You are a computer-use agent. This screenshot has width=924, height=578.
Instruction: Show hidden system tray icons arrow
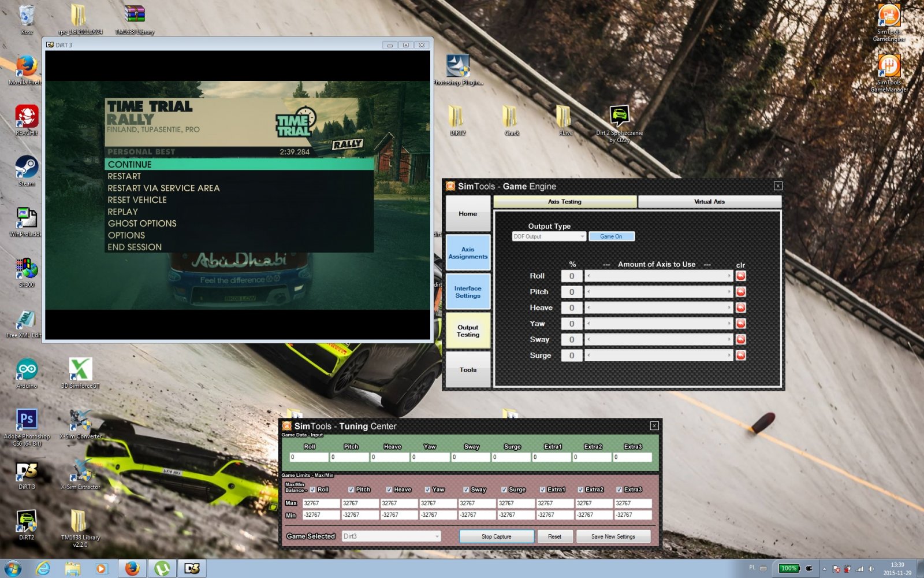824,569
